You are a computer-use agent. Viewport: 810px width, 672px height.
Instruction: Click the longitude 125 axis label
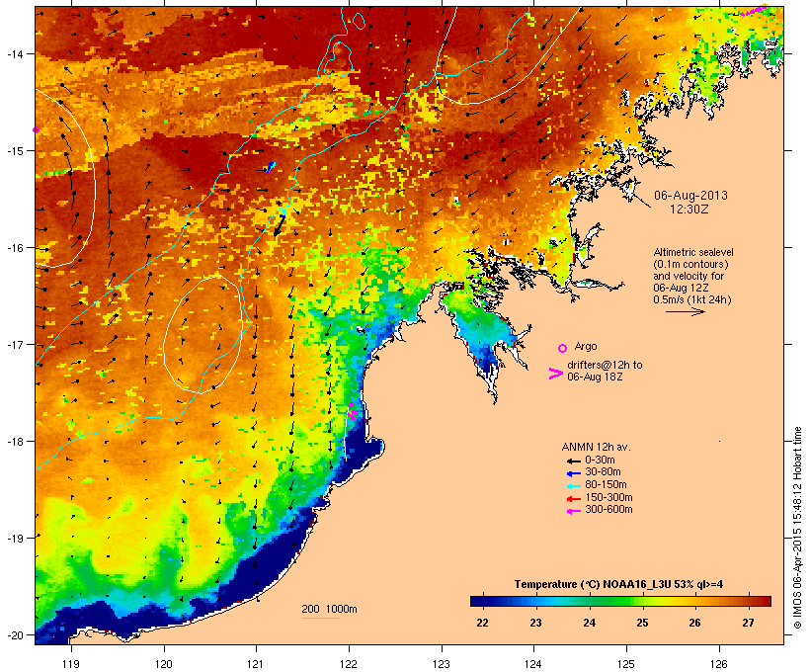coord(626,664)
